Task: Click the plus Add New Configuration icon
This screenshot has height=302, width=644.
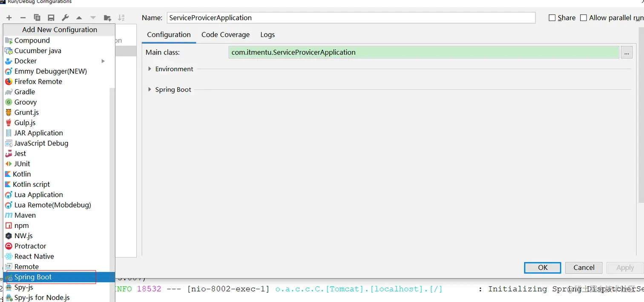Action: click(x=9, y=17)
